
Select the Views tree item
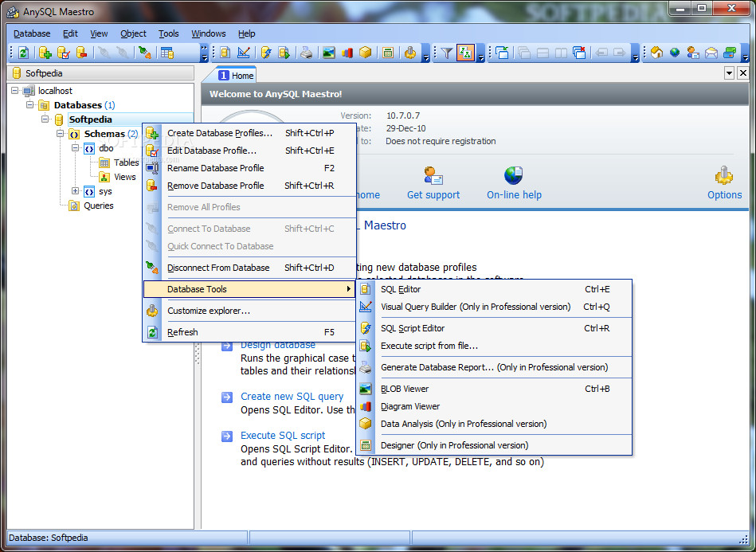(x=125, y=177)
